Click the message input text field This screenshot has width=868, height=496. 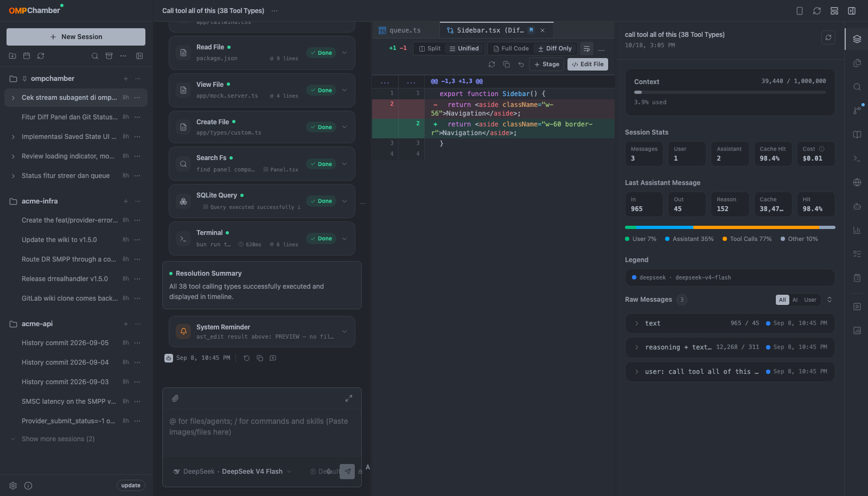pos(262,427)
